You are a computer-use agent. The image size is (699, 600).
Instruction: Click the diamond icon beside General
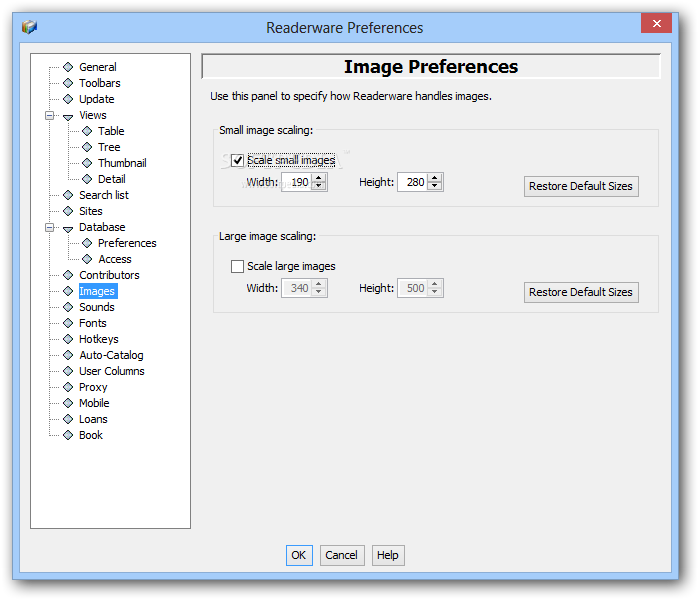[68, 67]
